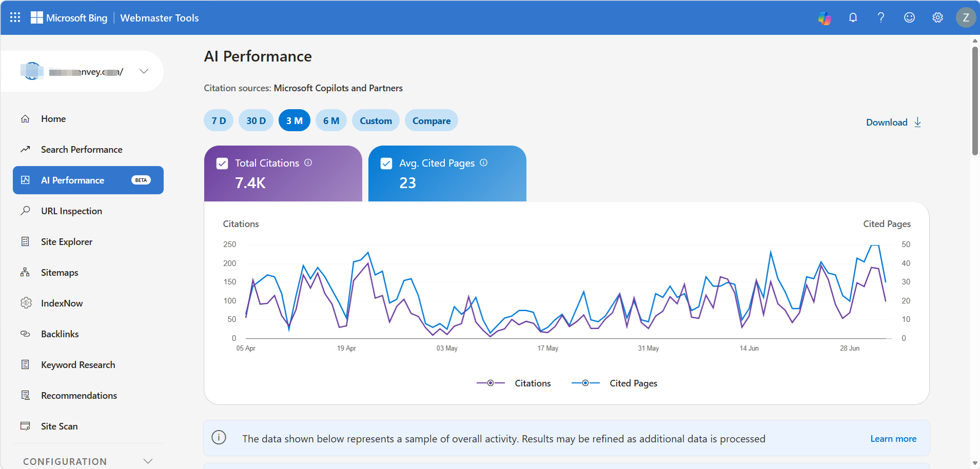Click the info icon in data notice
Image resolution: width=980 pixels, height=469 pixels.
(x=219, y=438)
